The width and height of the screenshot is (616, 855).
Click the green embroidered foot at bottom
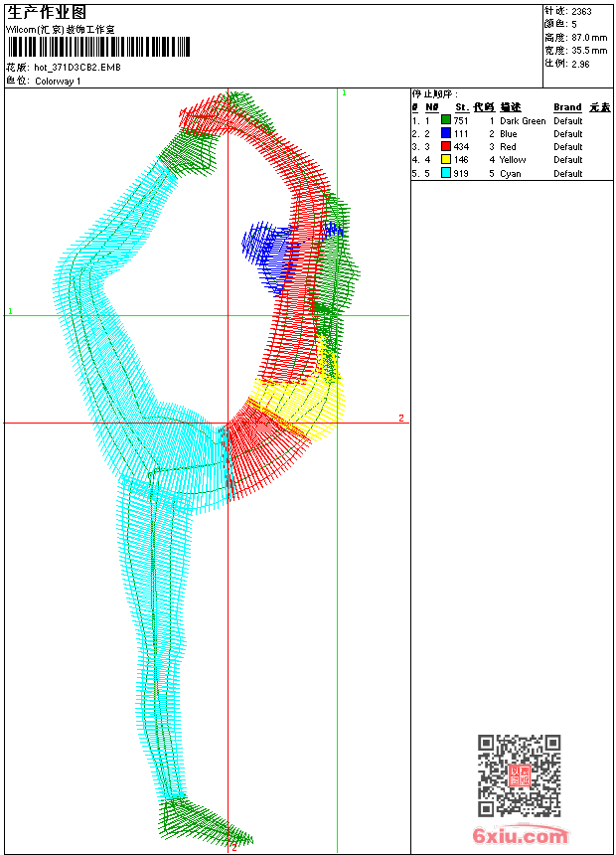205,822
